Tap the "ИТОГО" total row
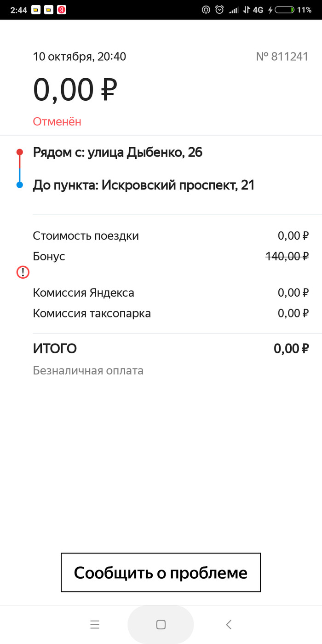Image resolution: width=322 pixels, height=644 pixels. (170, 349)
